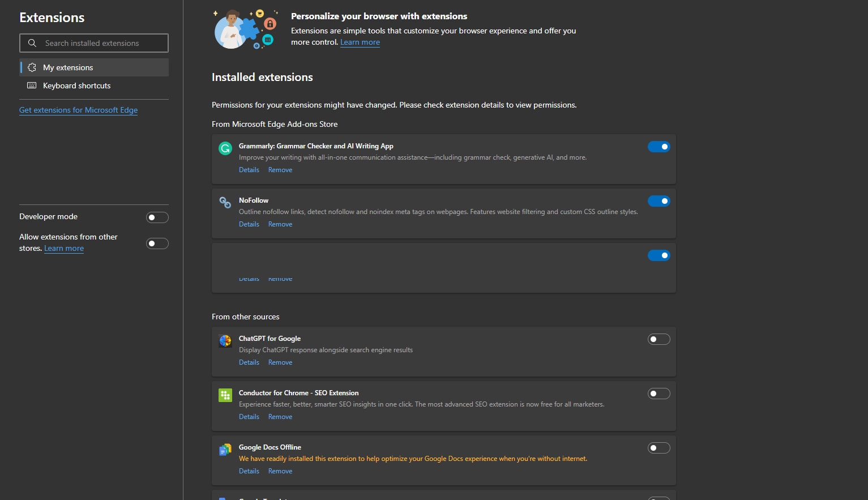Click the keyboard icon beside Keyboard shortcuts
The width and height of the screenshot is (868, 500).
32,86
